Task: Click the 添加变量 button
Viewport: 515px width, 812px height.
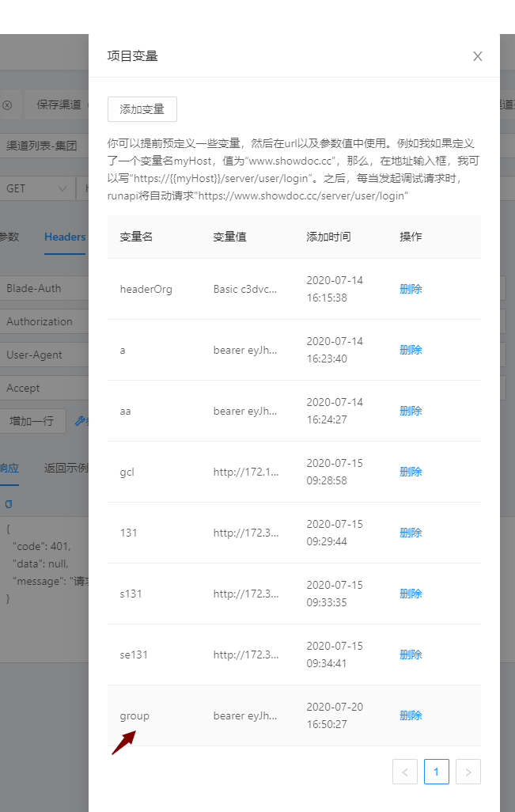Action: (142, 109)
